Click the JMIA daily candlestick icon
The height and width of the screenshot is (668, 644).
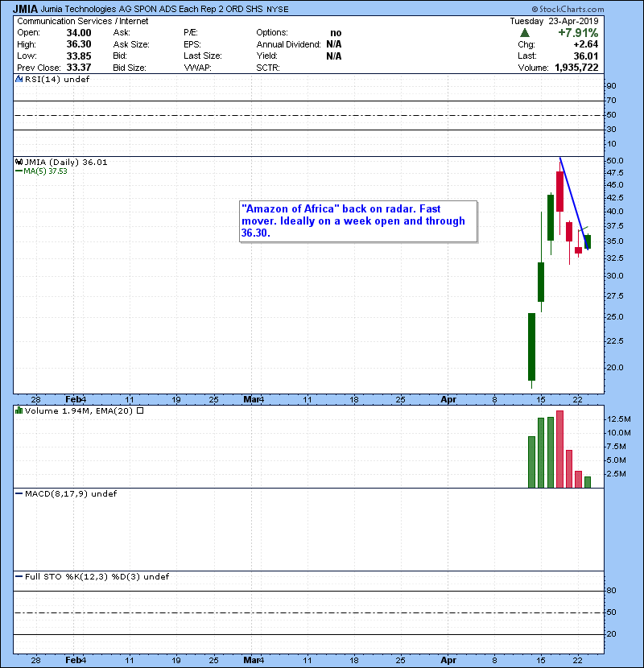(19, 162)
